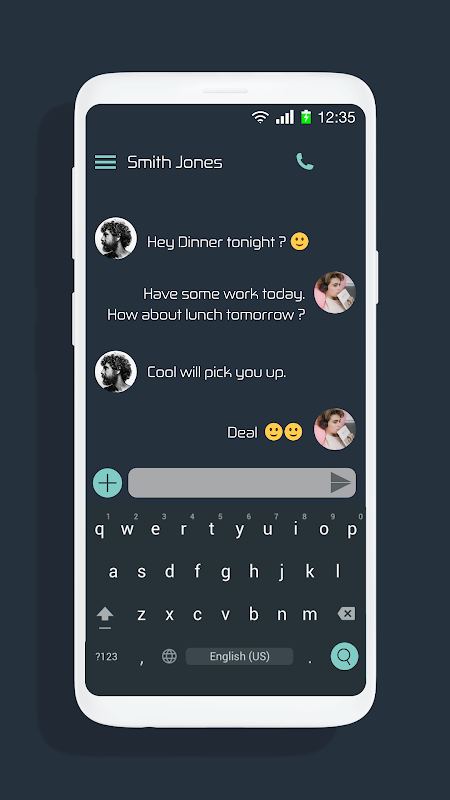Select the "Cool will pick you up." message
The width and height of the screenshot is (450, 800).
(x=216, y=372)
